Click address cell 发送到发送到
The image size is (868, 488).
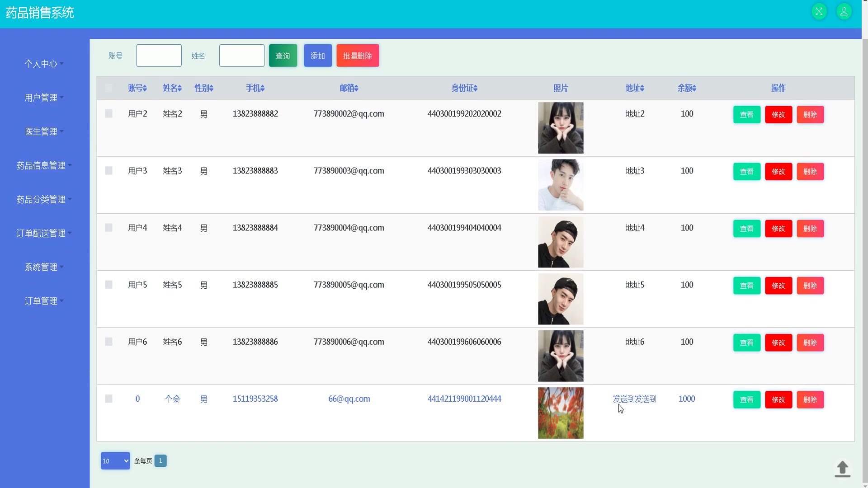634,399
